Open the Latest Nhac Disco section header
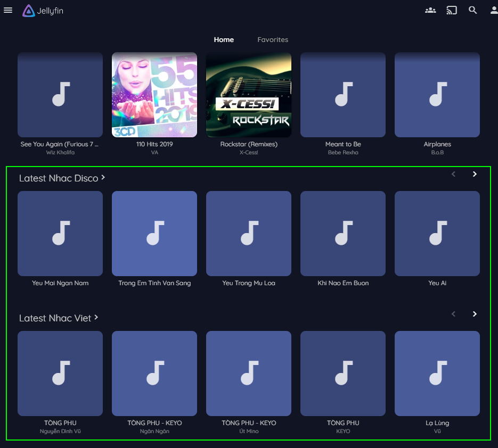 pyautogui.click(x=62, y=178)
